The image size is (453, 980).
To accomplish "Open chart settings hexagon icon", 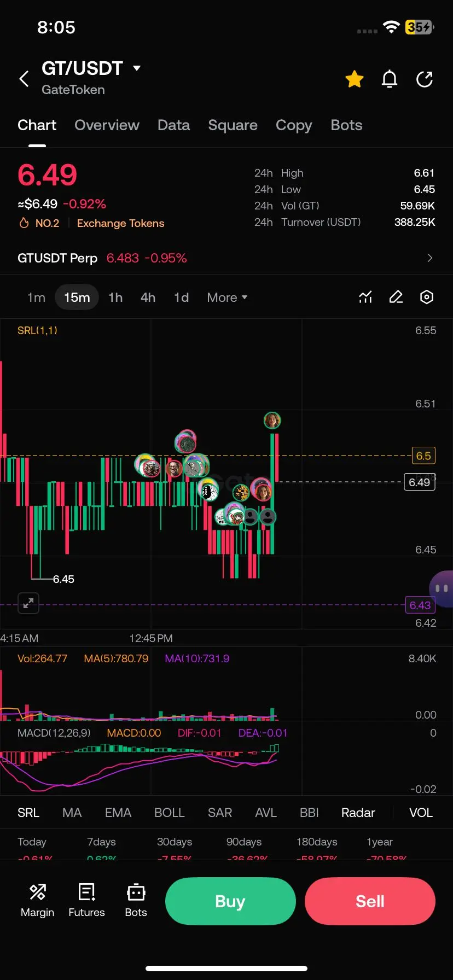I will 427,297.
